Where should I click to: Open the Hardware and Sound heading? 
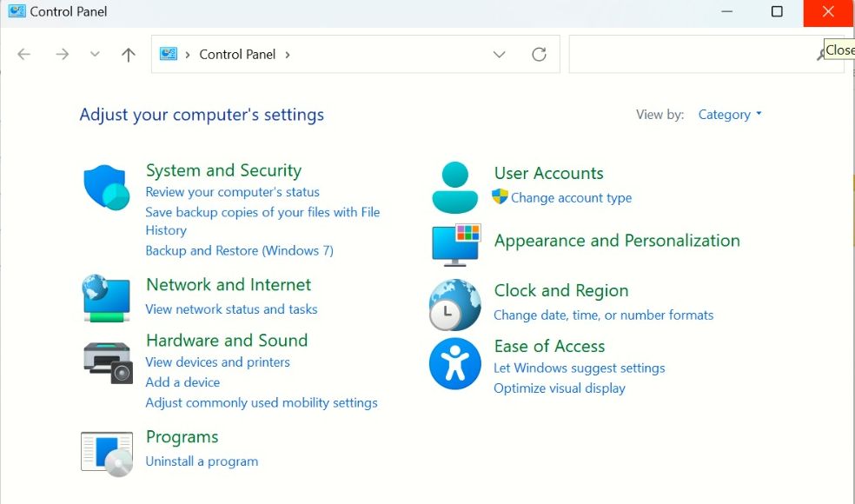(x=227, y=341)
